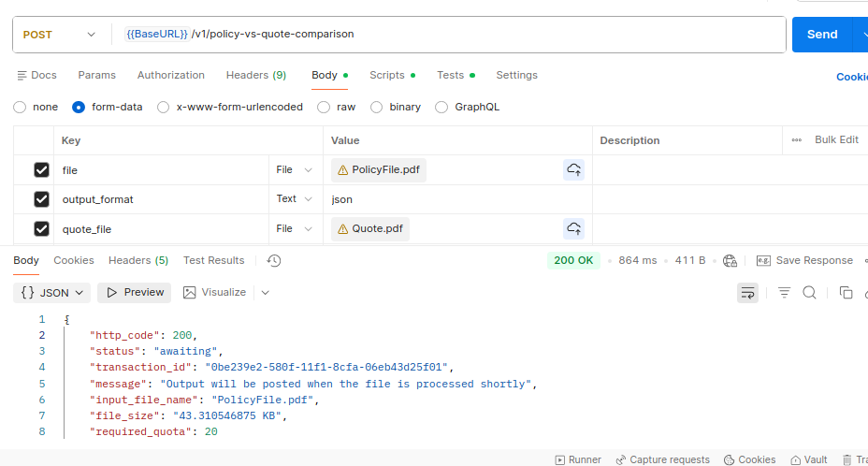Viewport: 868px width, 466px height.
Task: Click the "awaiting" status value
Action: 186,351
